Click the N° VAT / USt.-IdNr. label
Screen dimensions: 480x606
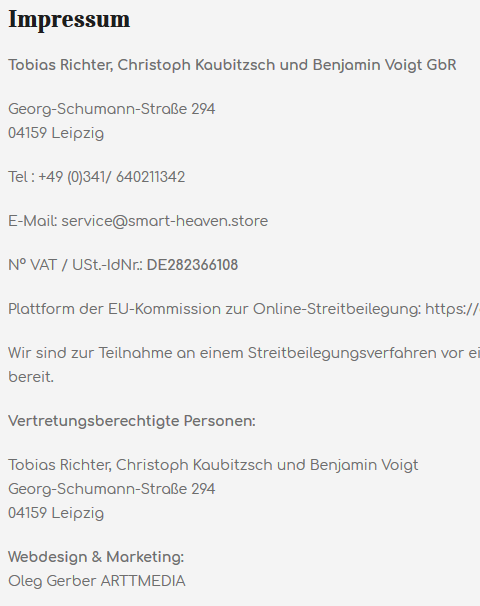pos(75,265)
